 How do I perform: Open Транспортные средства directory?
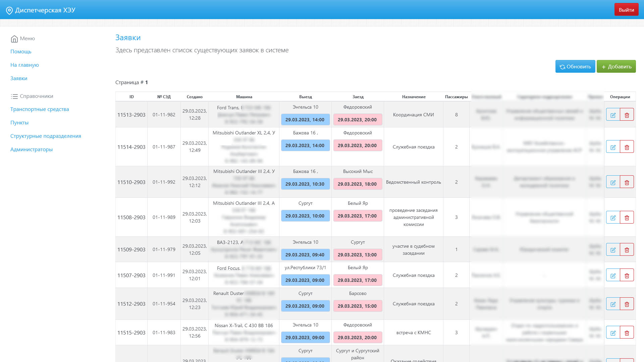click(x=40, y=109)
